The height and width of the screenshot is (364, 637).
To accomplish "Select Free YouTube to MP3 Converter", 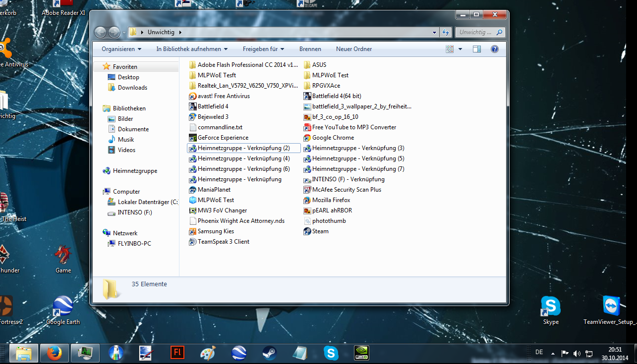I will coord(350,127).
